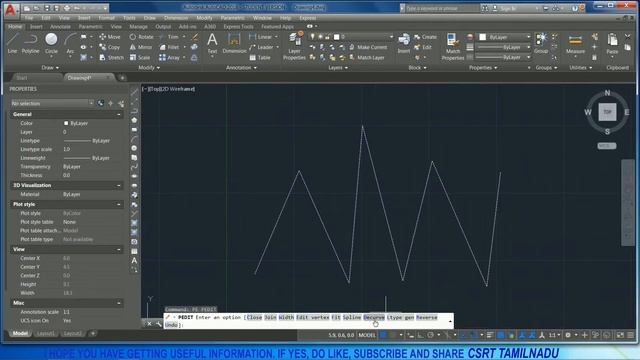Select the Arc tool
640x360 pixels.
(70, 43)
